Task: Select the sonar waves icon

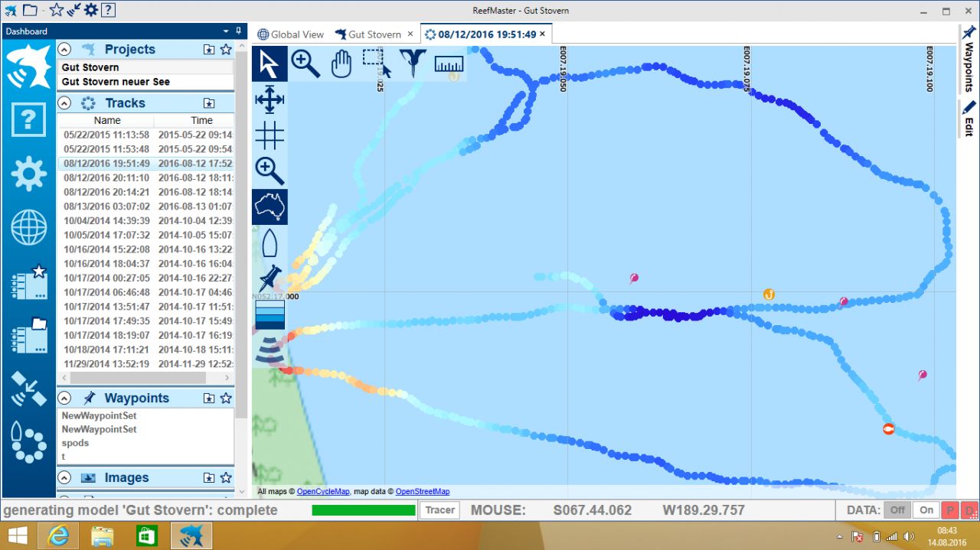Action: click(269, 349)
